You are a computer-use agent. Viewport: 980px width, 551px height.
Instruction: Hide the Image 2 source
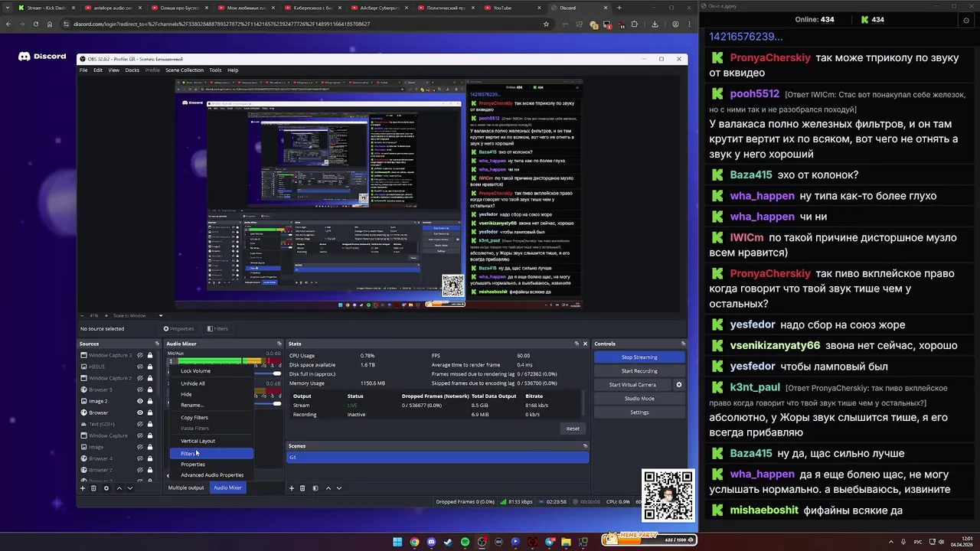(x=139, y=401)
